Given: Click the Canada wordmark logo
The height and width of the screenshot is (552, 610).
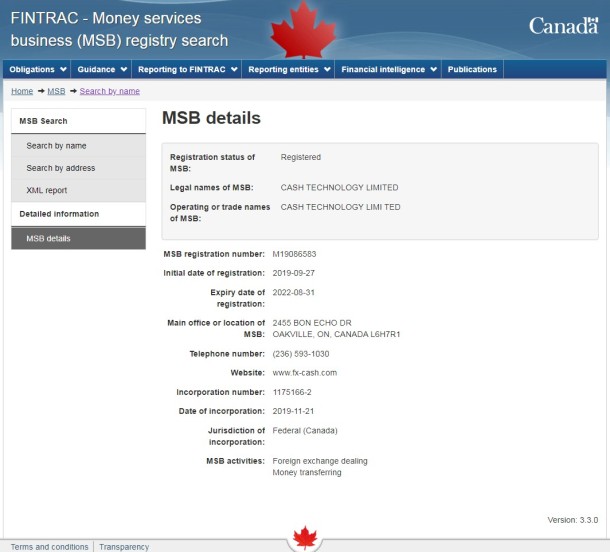Looking at the screenshot, I should click(x=563, y=26).
